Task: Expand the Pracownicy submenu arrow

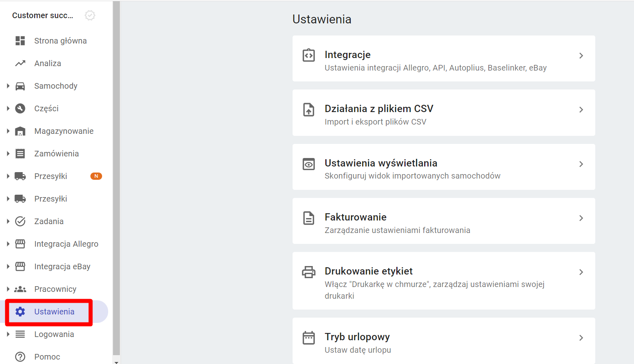Action: coord(8,289)
